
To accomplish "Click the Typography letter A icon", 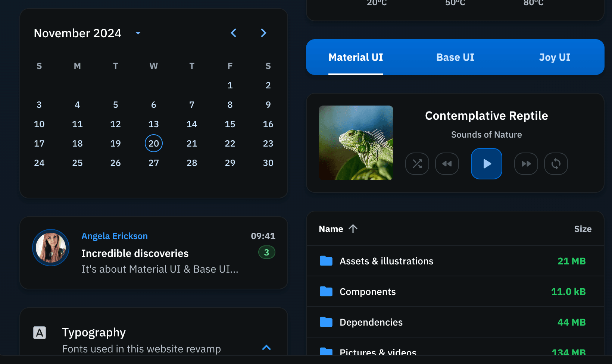I will tap(40, 333).
